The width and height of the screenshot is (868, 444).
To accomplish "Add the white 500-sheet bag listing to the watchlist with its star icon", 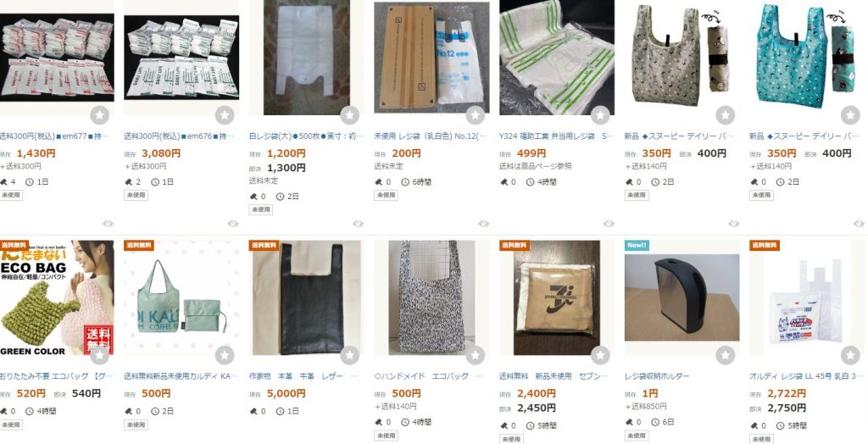I will coord(349,115).
